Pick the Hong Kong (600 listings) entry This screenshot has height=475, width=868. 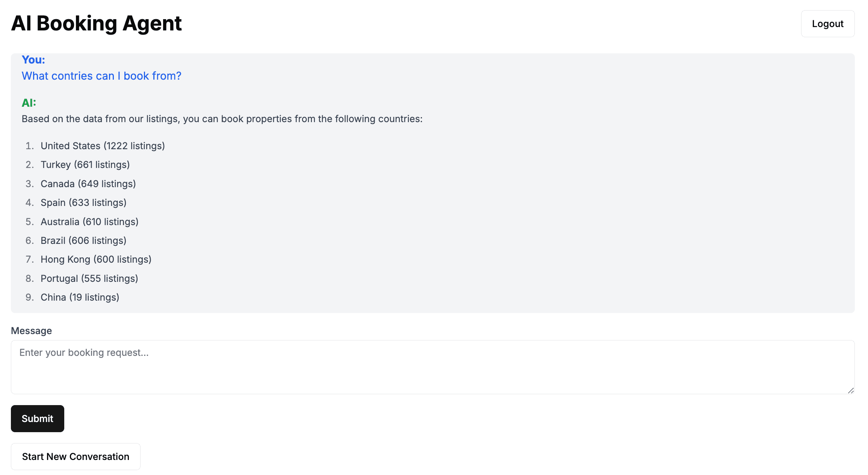(x=96, y=259)
